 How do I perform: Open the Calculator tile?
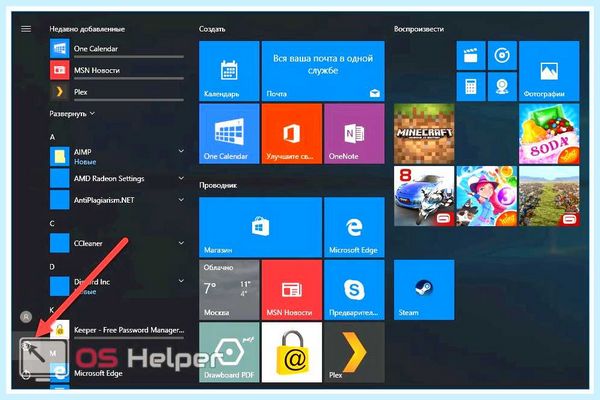pyautogui.click(x=471, y=87)
